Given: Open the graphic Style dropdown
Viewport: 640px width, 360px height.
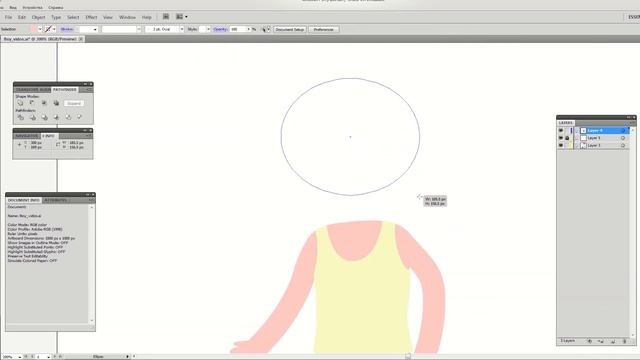Looking at the screenshot, I should click(208, 29).
